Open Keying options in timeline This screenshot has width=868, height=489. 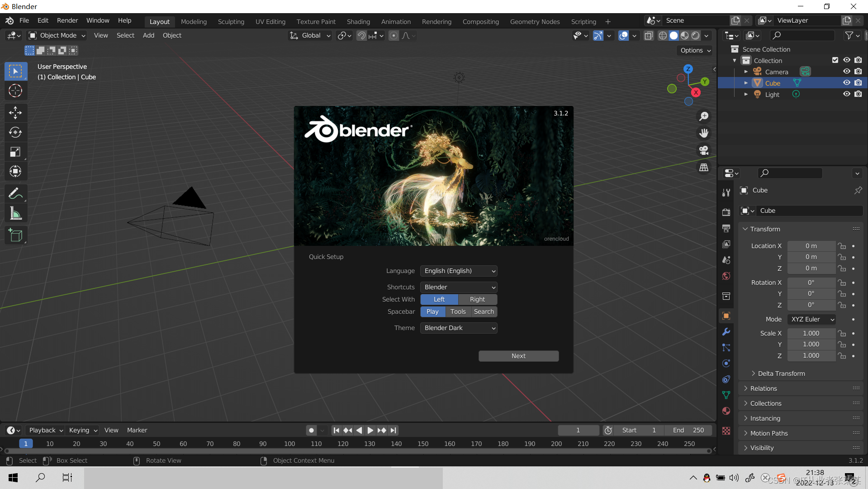click(83, 430)
